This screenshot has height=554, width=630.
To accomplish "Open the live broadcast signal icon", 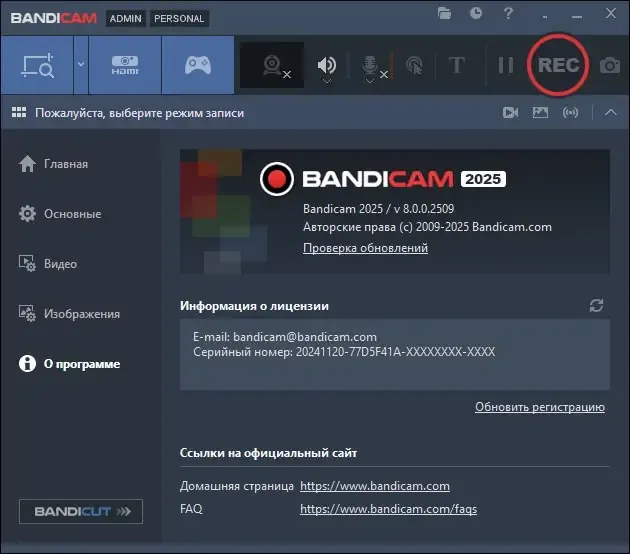I will tap(571, 113).
